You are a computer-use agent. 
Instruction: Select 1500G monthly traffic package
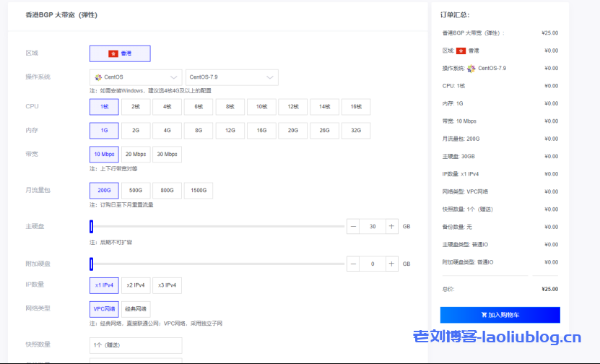[199, 190]
